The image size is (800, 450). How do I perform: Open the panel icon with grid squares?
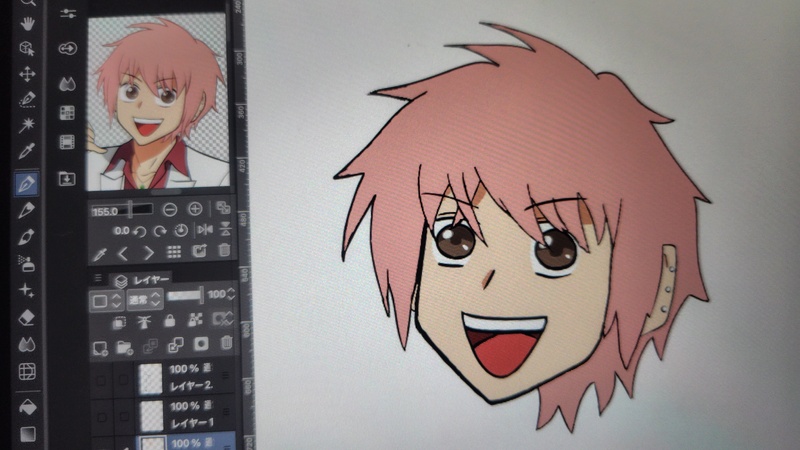(67, 113)
